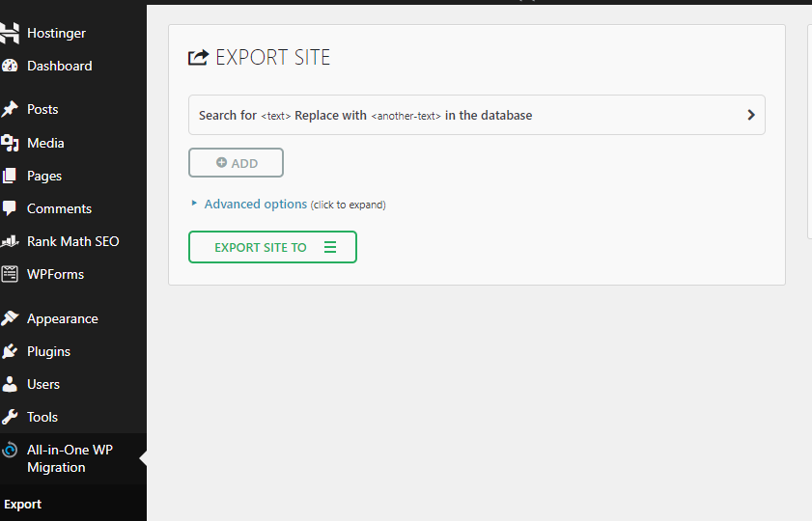Open the EXPORT SITE TO dropdown
This screenshot has width=812, height=521.
[x=273, y=247]
